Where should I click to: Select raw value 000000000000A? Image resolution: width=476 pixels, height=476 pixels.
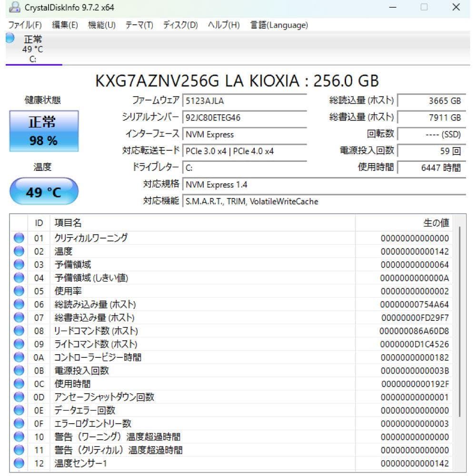pyautogui.click(x=415, y=278)
